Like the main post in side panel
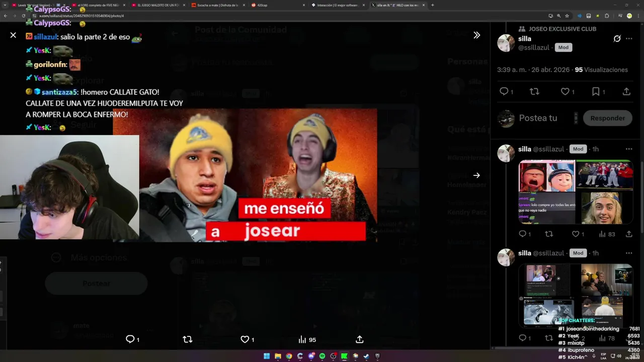Screen dimensions: 644x362 tap(565, 92)
